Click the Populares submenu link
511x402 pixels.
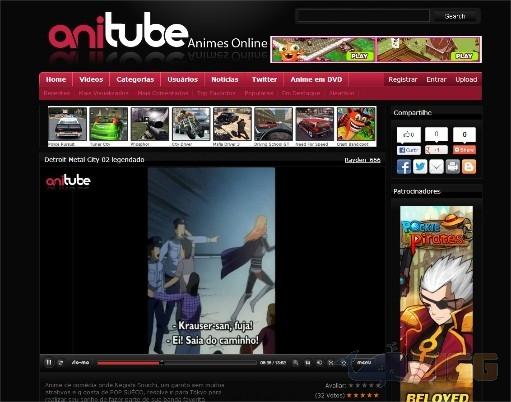259,93
